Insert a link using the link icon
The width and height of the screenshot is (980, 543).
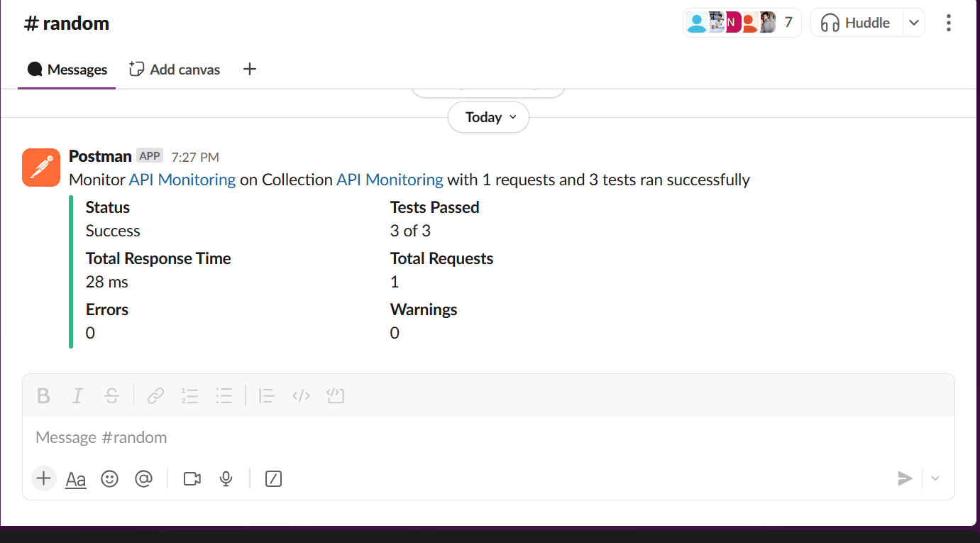tap(155, 395)
